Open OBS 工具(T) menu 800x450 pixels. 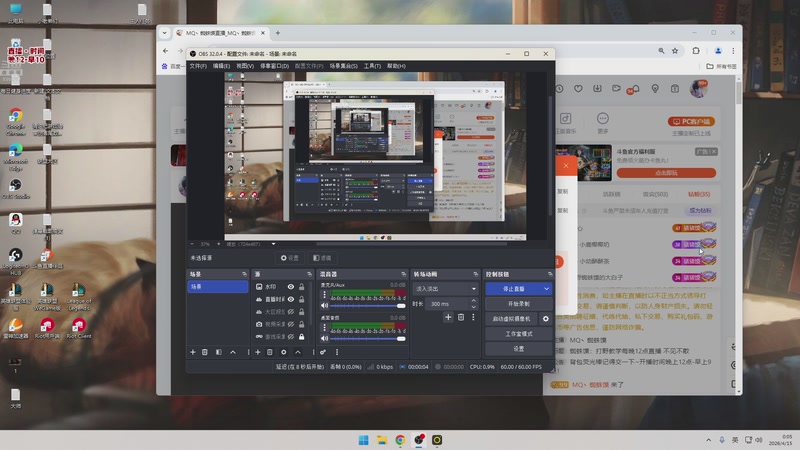point(372,66)
